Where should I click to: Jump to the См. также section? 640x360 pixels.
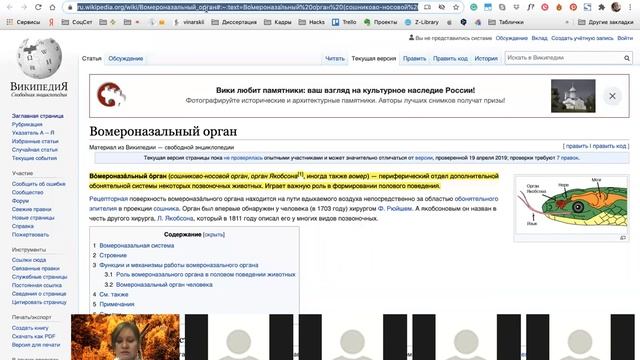click(114, 294)
